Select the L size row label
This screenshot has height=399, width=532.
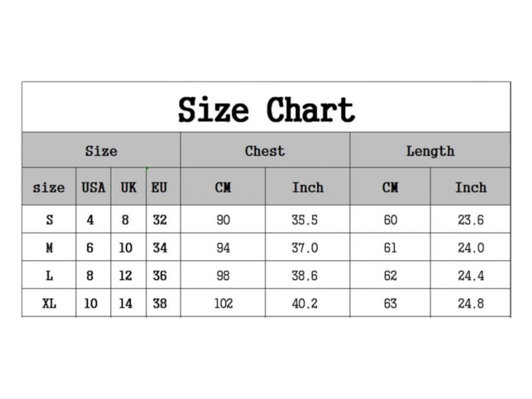click(49, 275)
